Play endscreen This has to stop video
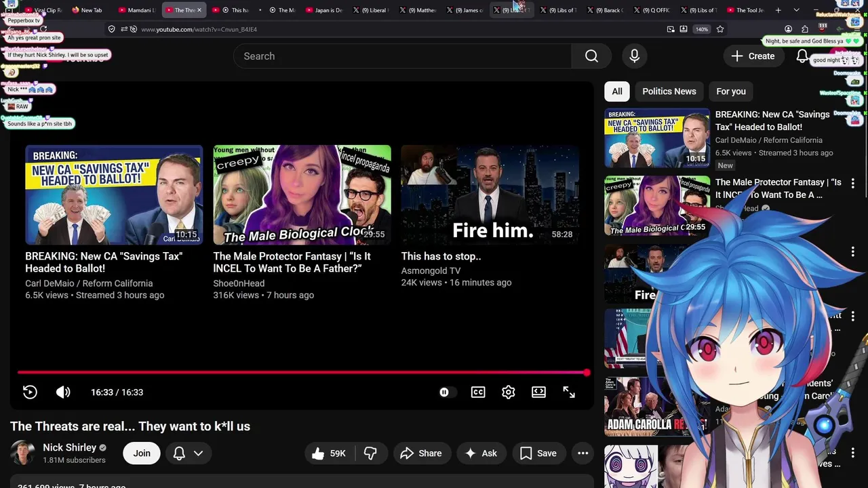 [x=490, y=195]
